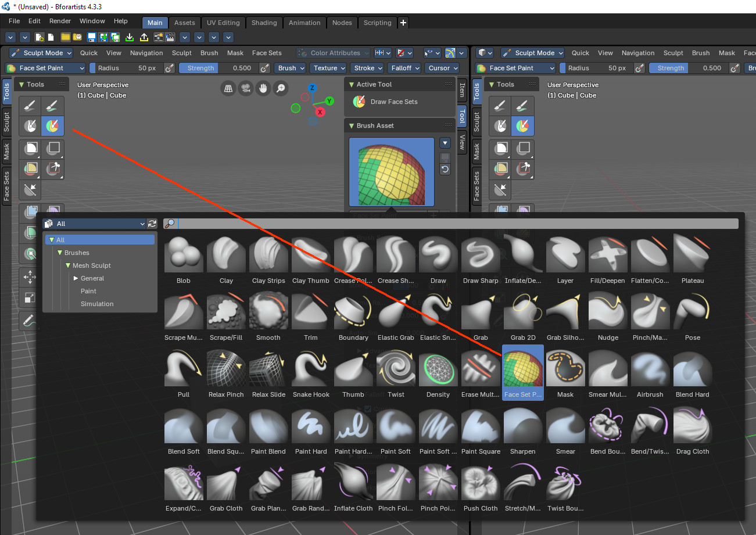
Task: Select the Blob brush in the asset popup
Action: coord(184,258)
